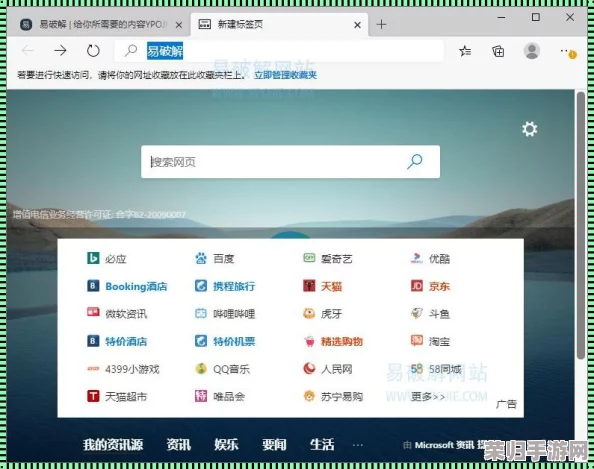Open the 微软资讯 link
Screen dimensions: 594x469
tap(126, 314)
